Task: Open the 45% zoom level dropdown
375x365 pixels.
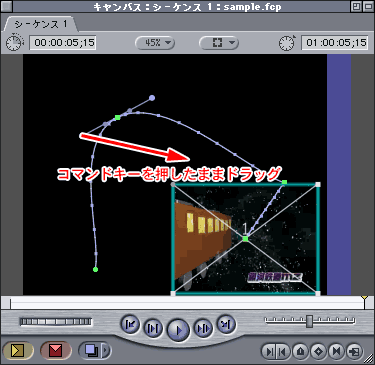Action: 155,43
